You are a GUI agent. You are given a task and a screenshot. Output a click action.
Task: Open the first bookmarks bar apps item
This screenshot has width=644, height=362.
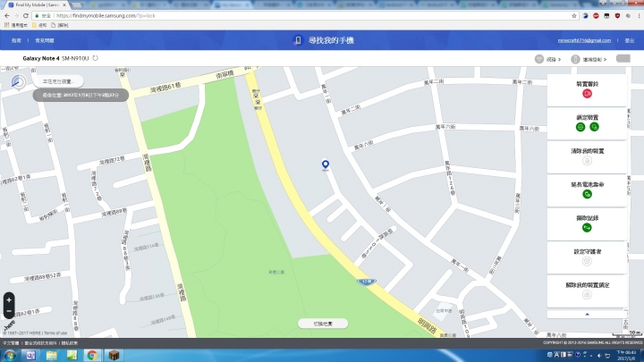(15, 25)
